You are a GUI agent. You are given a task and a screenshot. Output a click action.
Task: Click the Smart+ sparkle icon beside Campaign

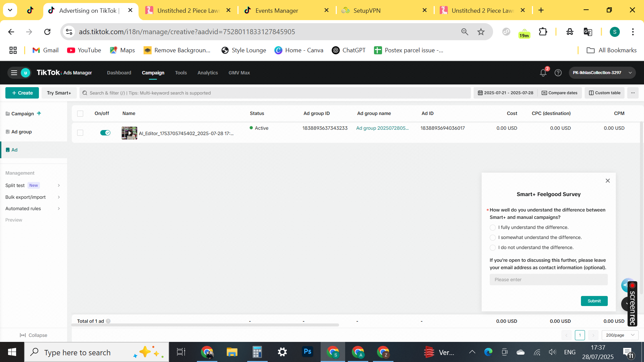click(39, 113)
